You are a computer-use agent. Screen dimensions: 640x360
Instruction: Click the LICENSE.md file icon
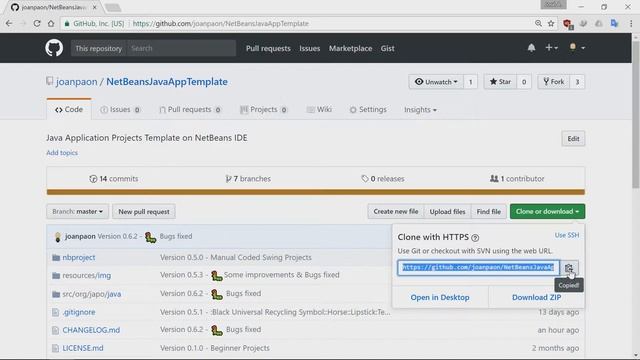[56, 348]
